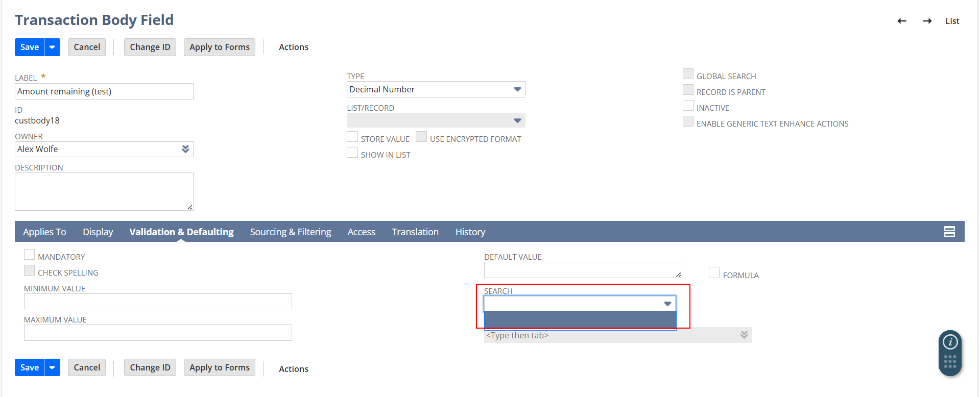Open the subtab layout menu icon
Screen dimensions: 980x397
coord(949,232)
